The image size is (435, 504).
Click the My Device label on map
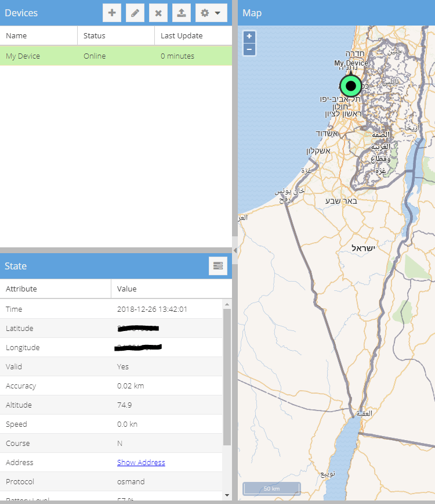pyautogui.click(x=351, y=63)
